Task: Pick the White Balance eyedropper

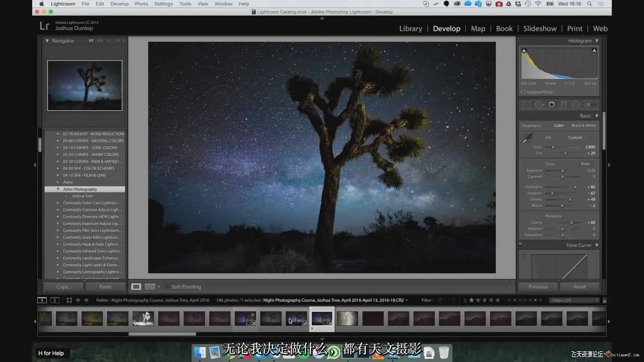Action: point(528,138)
